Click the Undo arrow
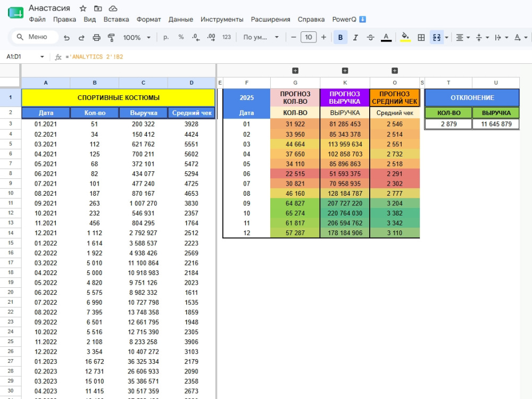The image size is (532, 399). coord(66,37)
